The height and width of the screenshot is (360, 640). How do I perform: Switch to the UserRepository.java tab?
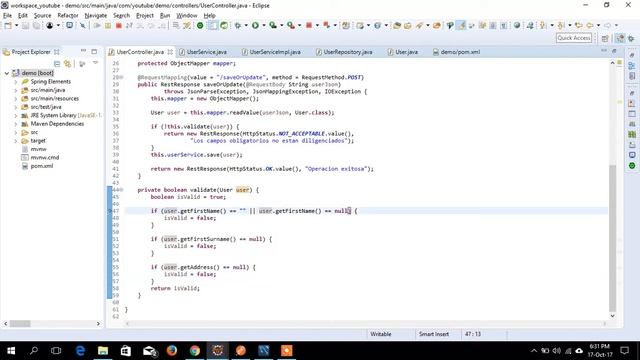pyautogui.click(x=347, y=52)
